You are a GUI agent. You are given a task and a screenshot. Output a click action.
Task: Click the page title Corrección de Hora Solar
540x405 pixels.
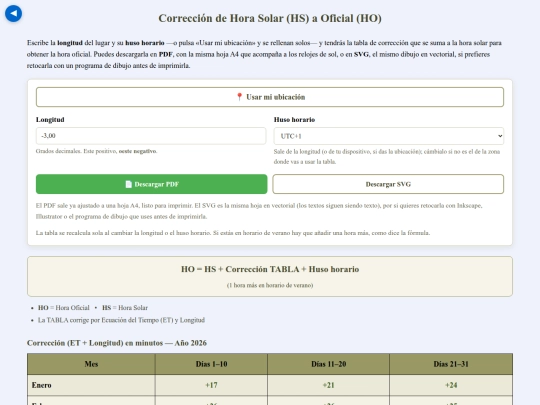(270, 18)
